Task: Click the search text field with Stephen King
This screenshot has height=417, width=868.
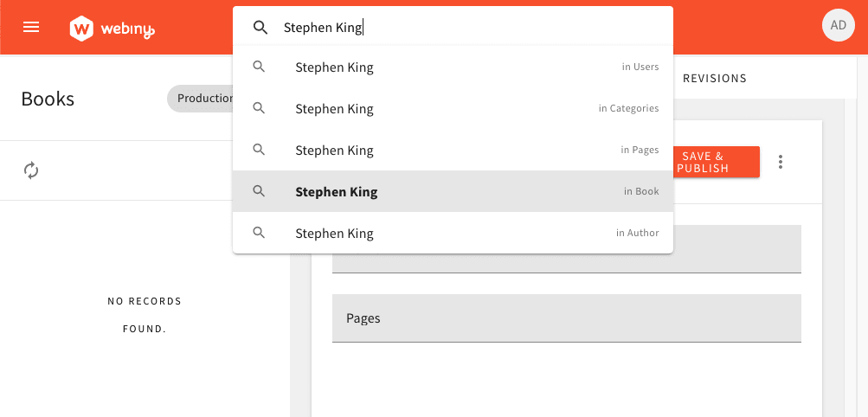Action: point(467,28)
